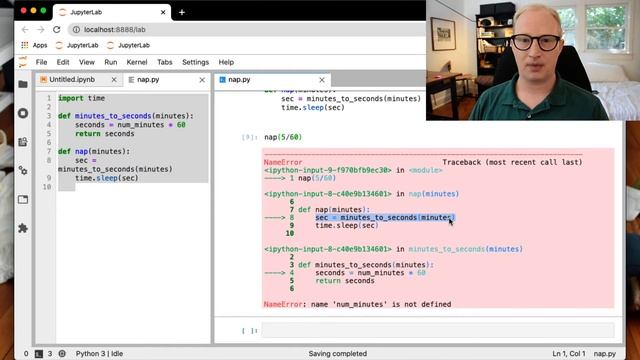Click the nap(5/60) executed cell
The image size is (640, 360).
(x=283, y=137)
